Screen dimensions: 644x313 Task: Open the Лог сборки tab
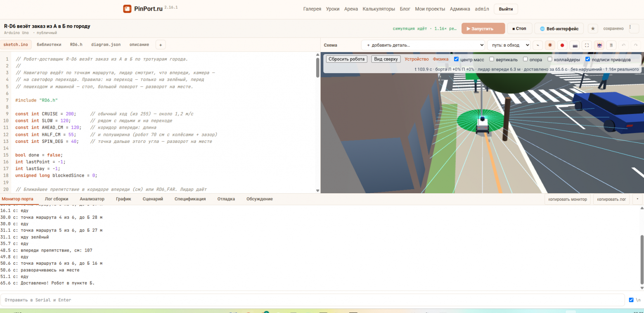[57, 199]
